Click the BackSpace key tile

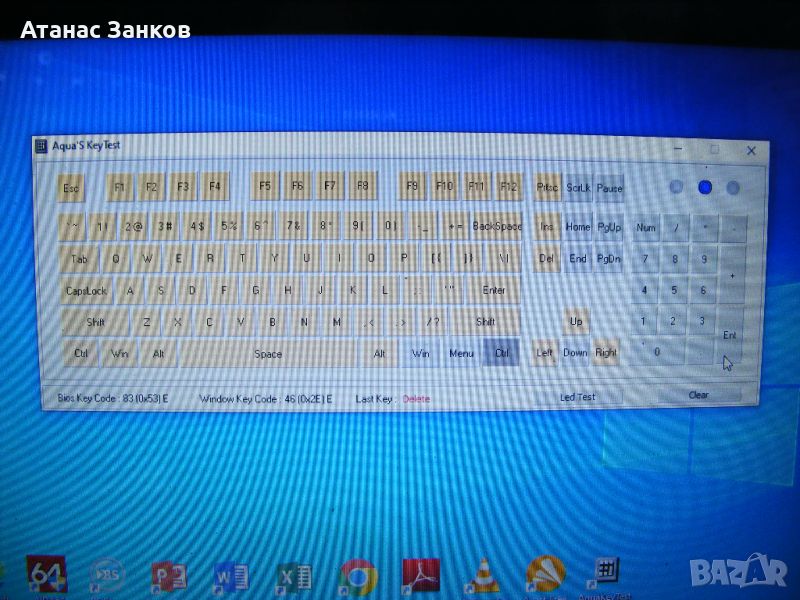pos(496,226)
